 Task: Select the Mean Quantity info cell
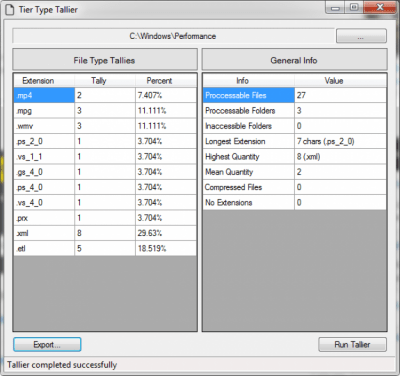pyautogui.click(x=249, y=172)
